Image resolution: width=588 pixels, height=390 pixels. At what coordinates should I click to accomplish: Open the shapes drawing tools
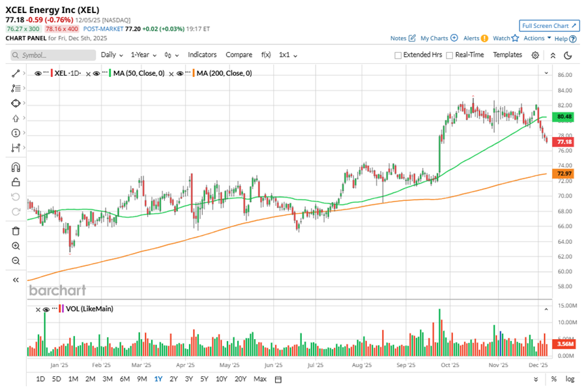coord(16,103)
